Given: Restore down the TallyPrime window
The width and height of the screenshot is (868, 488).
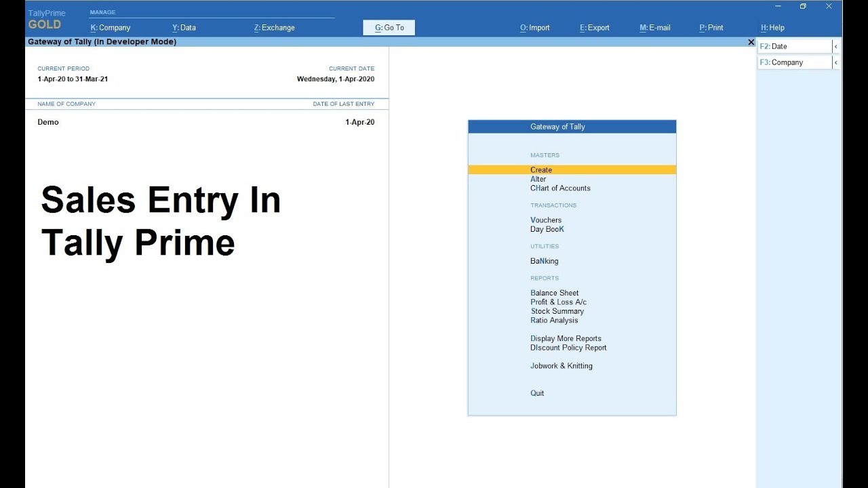Looking at the screenshot, I should coord(803,6).
